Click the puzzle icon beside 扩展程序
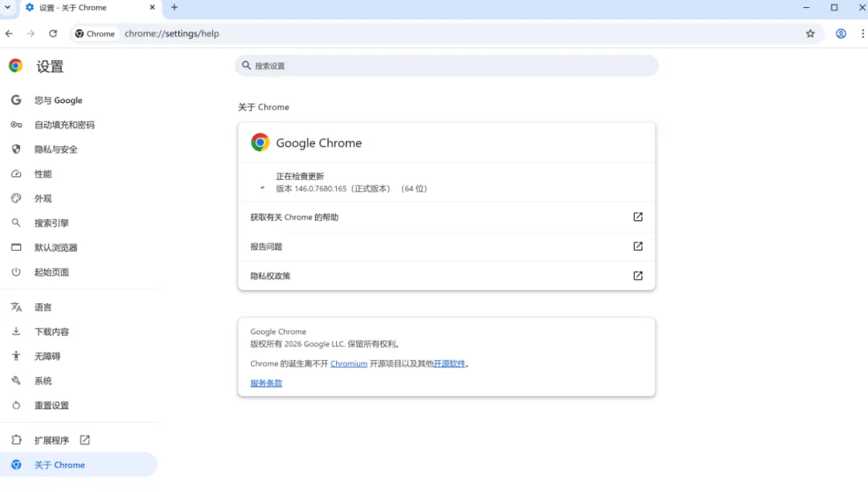Image resolution: width=868 pixels, height=492 pixels. [16, 440]
